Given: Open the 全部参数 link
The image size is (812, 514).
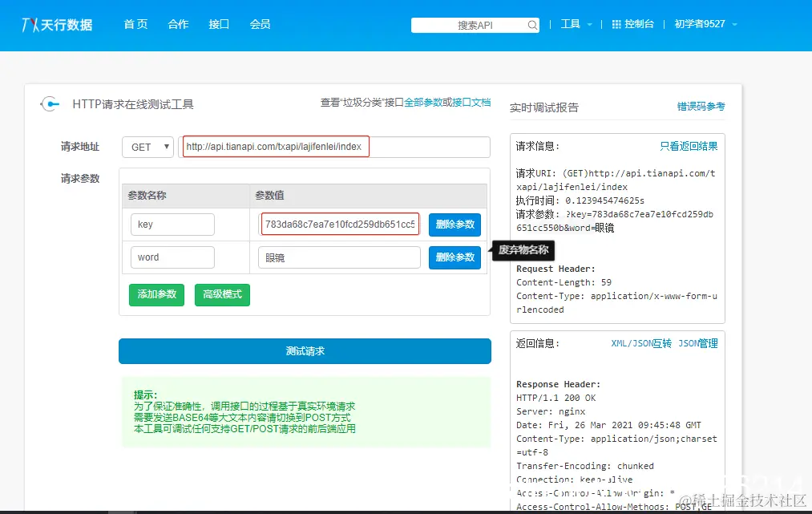Looking at the screenshot, I should pos(422,103).
